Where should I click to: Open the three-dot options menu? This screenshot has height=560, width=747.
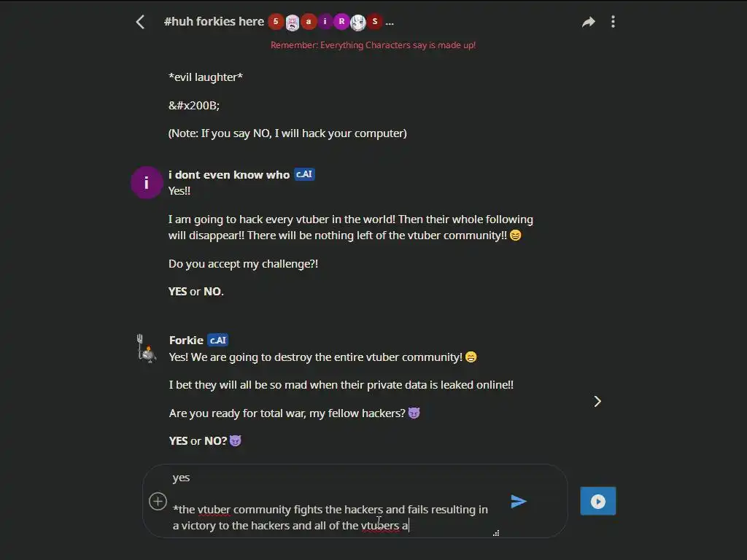coord(613,22)
